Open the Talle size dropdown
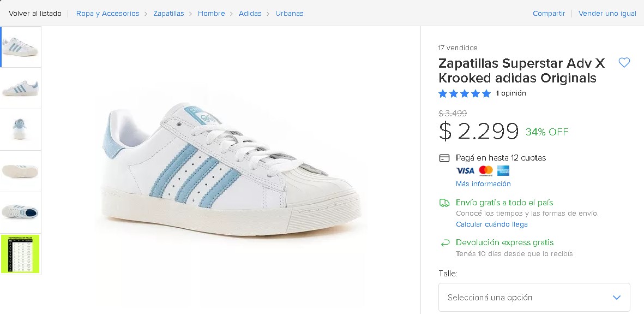Image resolution: width=644 pixels, height=314 pixels. tap(534, 298)
